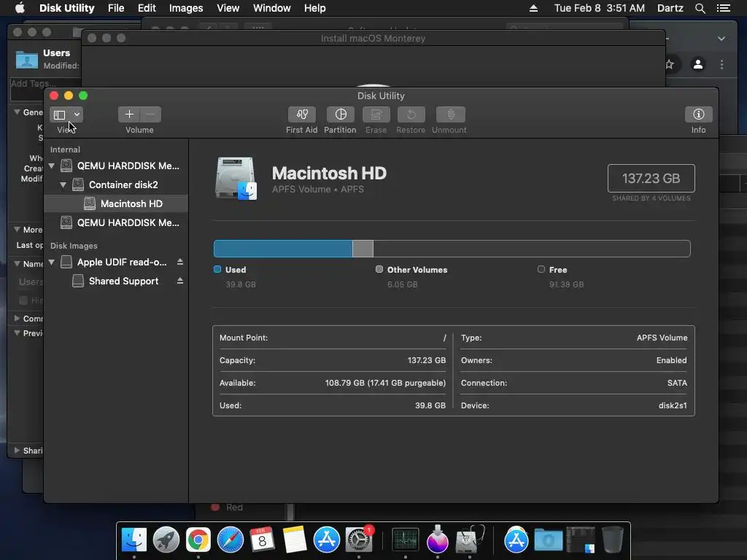Eject the Shared Support volume
Screen dimensions: 747x560
(180, 281)
